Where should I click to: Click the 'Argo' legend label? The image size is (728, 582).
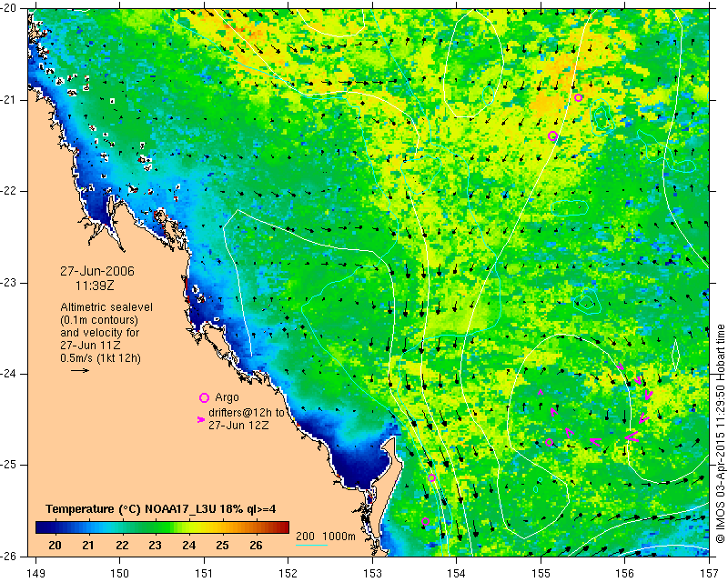pyautogui.click(x=227, y=397)
